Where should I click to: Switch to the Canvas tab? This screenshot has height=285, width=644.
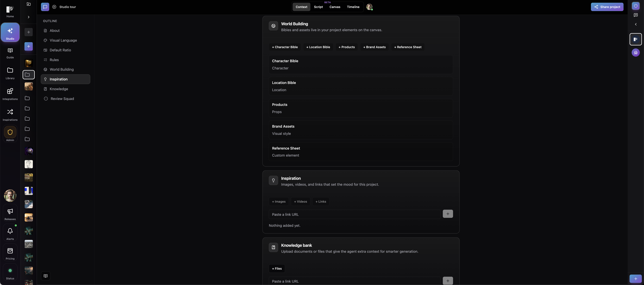[x=335, y=7]
